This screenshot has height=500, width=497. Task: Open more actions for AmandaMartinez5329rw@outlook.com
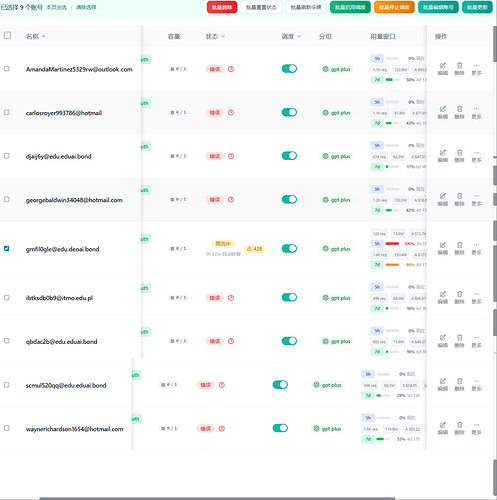pyautogui.click(x=476, y=69)
